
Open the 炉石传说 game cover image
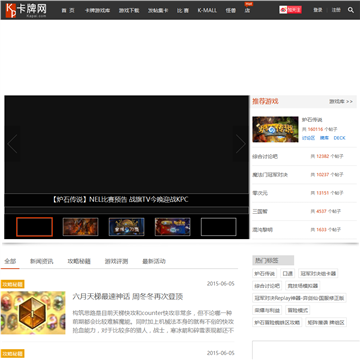275,129
